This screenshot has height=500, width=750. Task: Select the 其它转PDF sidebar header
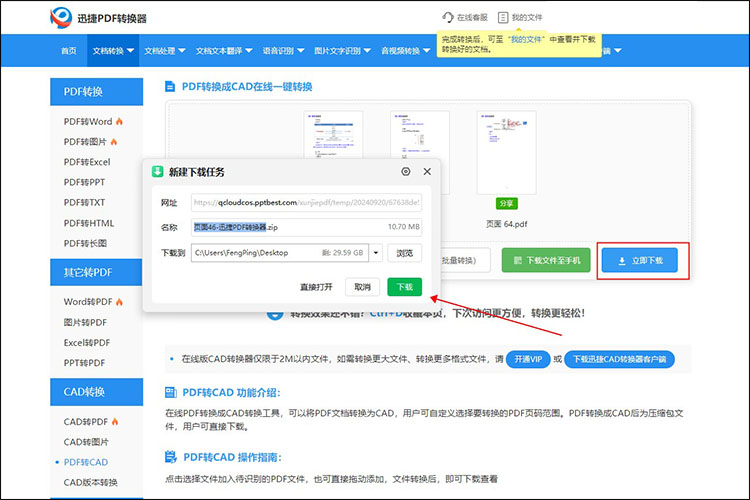pyautogui.click(x=97, y=272)
